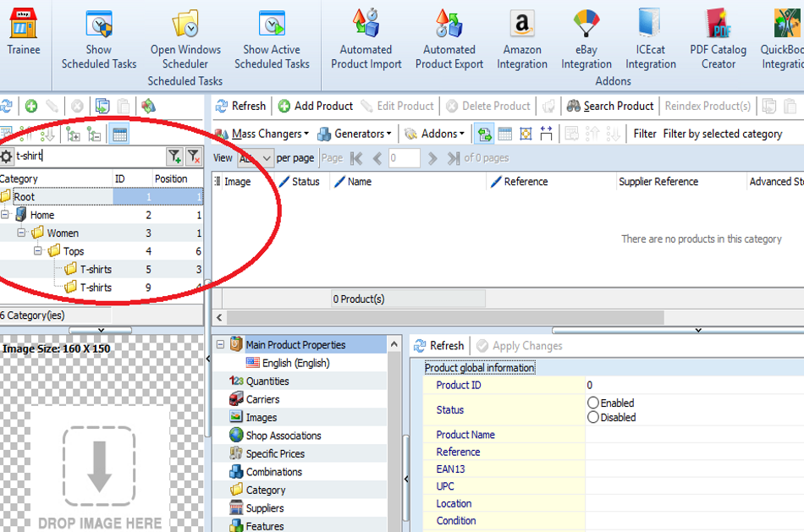The height and width of the screenshot is (532, 804).
Task: Click clear filter funnel with red X
Action: point(193,156)
